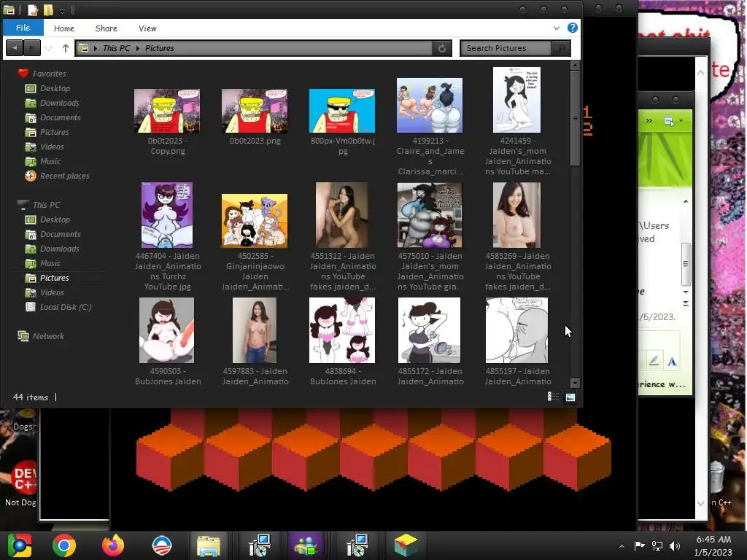Open Action Center from the flag tray icon
Viewport: 747px width, 560px height.
pos(639,545)
